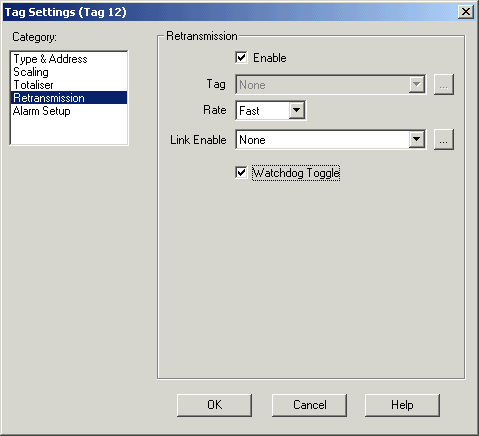
Task: Expand the Tag dropdown showing None
Action: (x=417, y=85)
